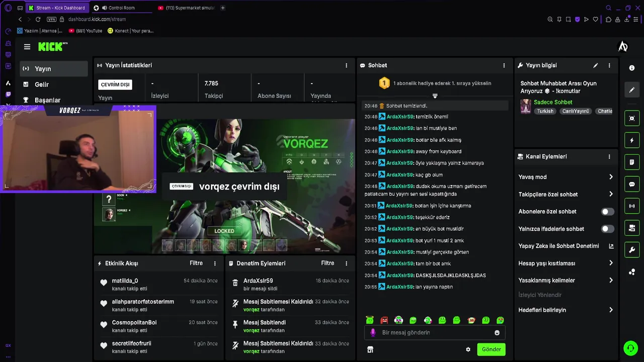Open Yayın bilgisi three-dot menu

pos(609,65)
